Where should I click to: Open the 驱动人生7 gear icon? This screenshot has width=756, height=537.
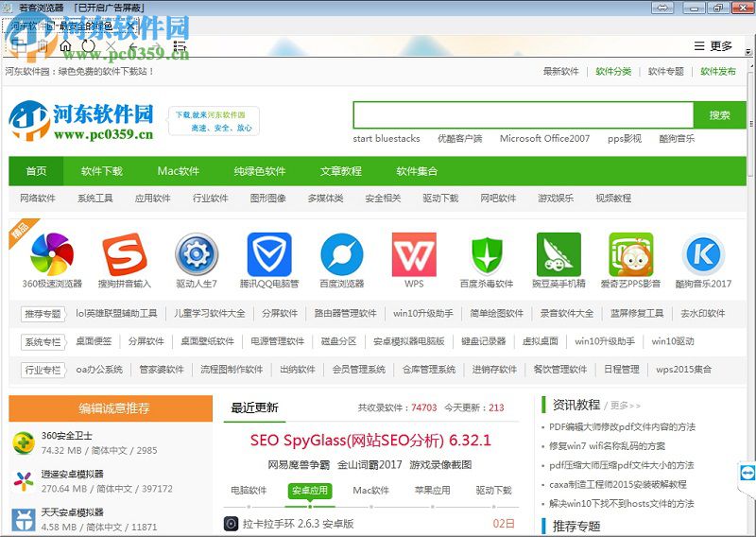[197, 254]
